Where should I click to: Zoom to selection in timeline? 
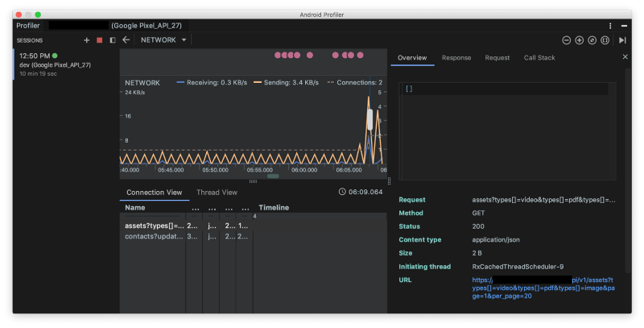tap(604, 39)
